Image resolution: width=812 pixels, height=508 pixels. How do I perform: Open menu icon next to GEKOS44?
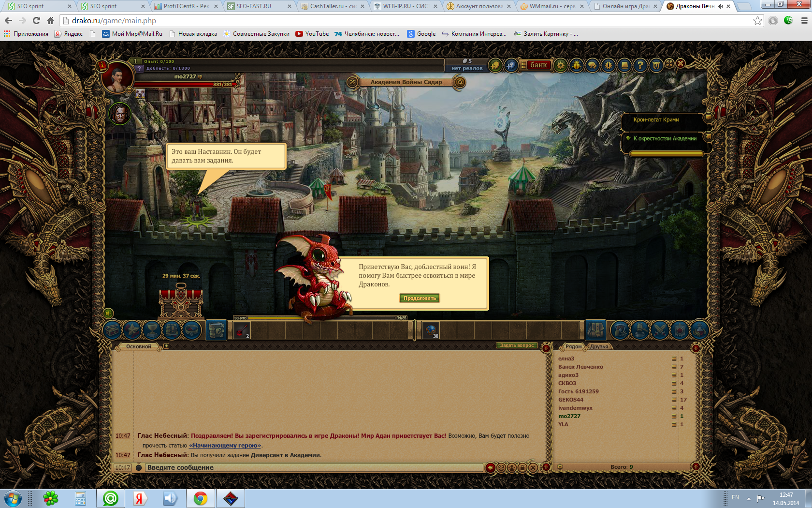pos(674,400)
